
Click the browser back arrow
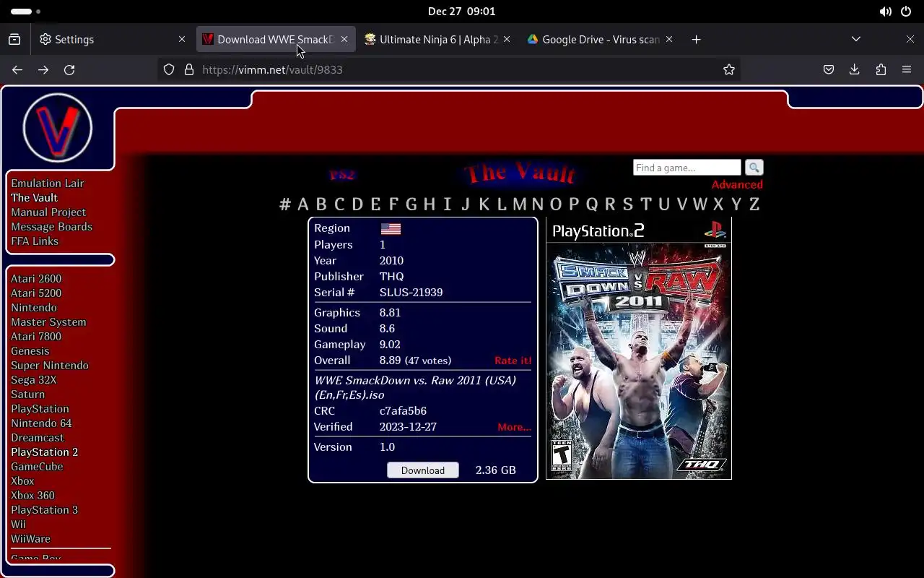17,69
